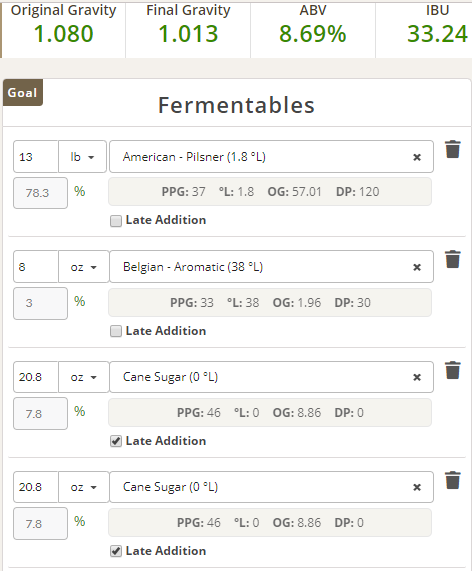
Task: Click trash icon for first Cane Sugar
Action: coord(453,370)
